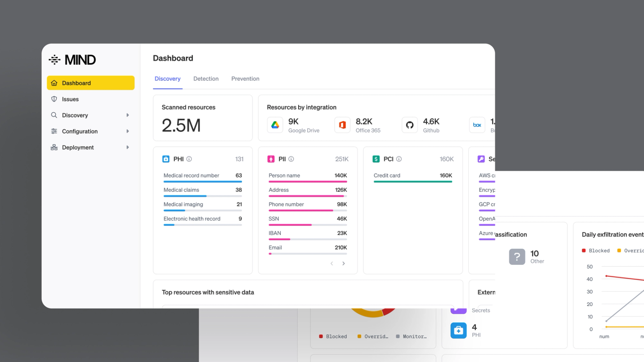Click the Box integration icon
The image size is (644, 362).
477,125
